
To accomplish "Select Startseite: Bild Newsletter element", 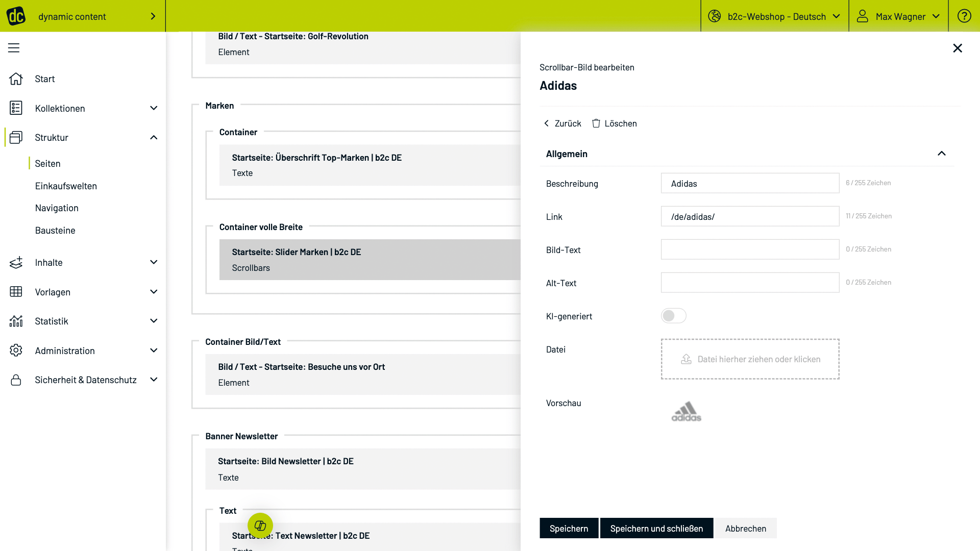I will click(363, 469).
